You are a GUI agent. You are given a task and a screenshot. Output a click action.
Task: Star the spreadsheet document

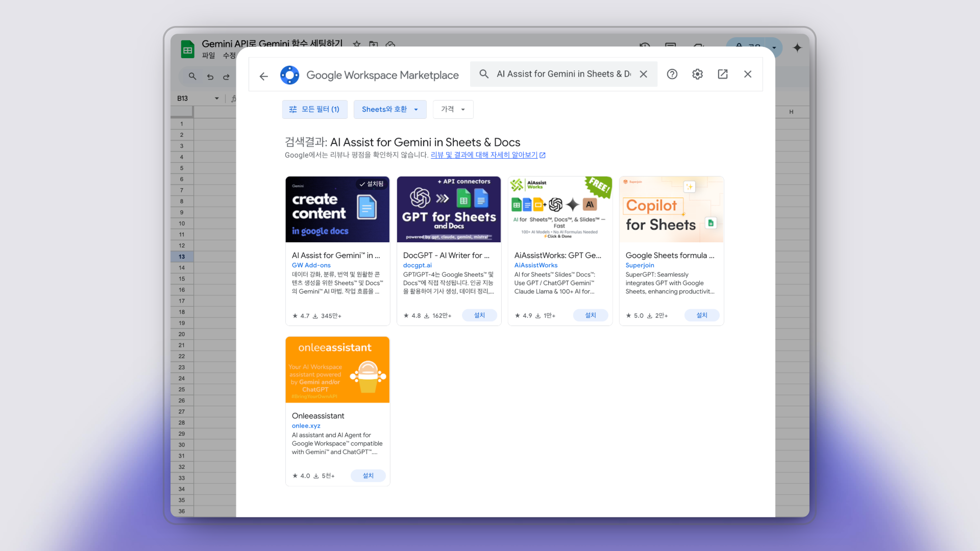(357, 44)
